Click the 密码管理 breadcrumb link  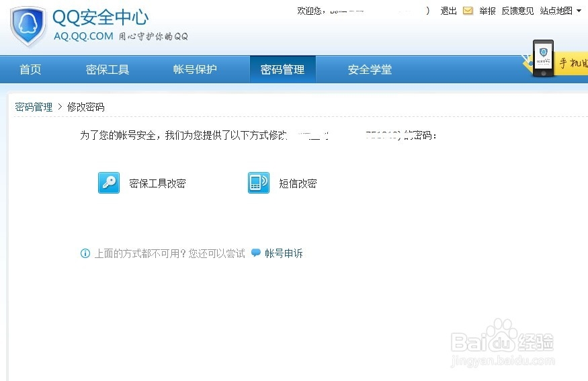[x=34, y=107]
